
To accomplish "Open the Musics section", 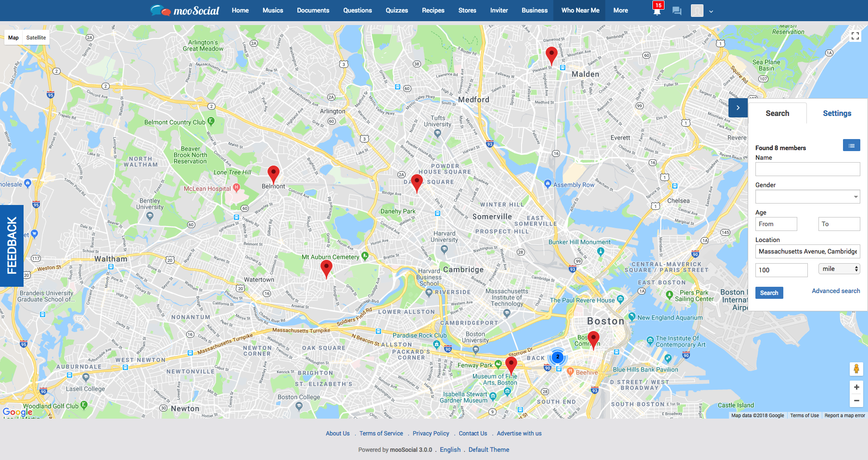I will click(273, 10).
